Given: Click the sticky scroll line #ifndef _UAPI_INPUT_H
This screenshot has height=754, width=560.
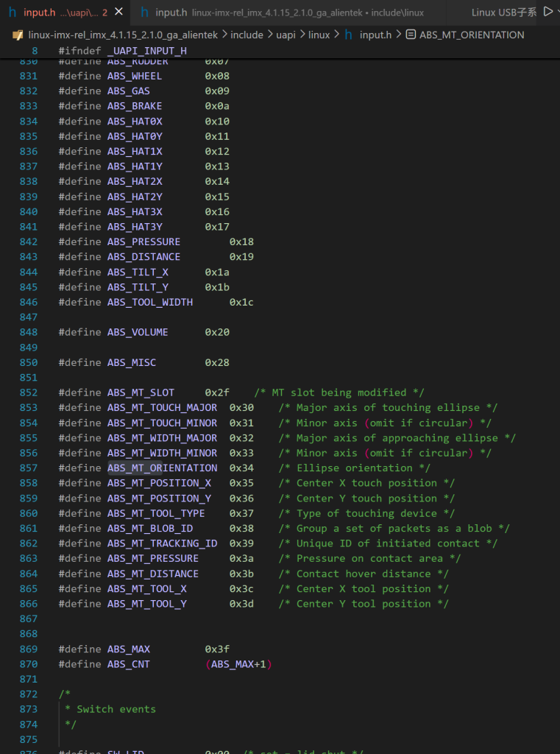Looking at the screenshot, I should (123, 51).
